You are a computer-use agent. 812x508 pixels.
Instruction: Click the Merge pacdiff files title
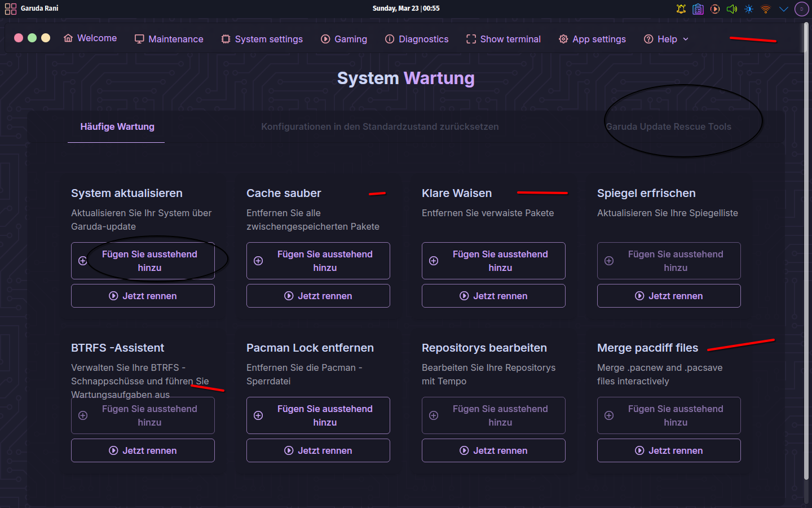pos(647,348)
